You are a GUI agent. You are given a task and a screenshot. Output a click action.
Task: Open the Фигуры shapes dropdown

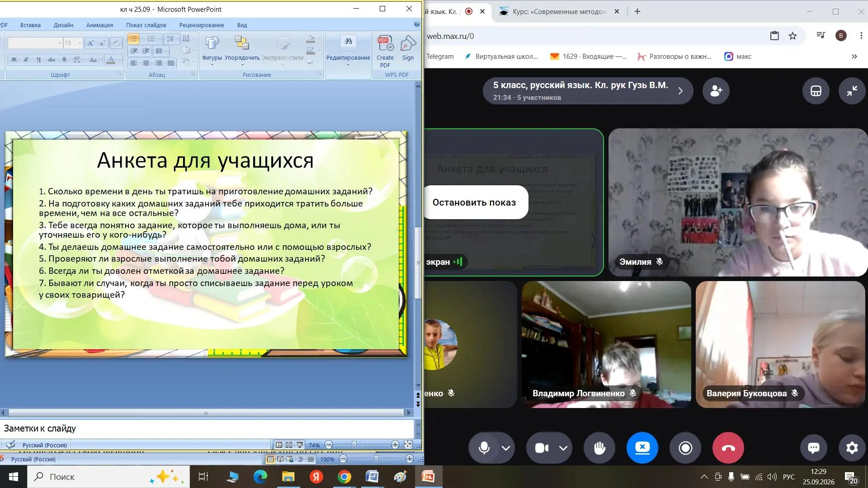212,51
